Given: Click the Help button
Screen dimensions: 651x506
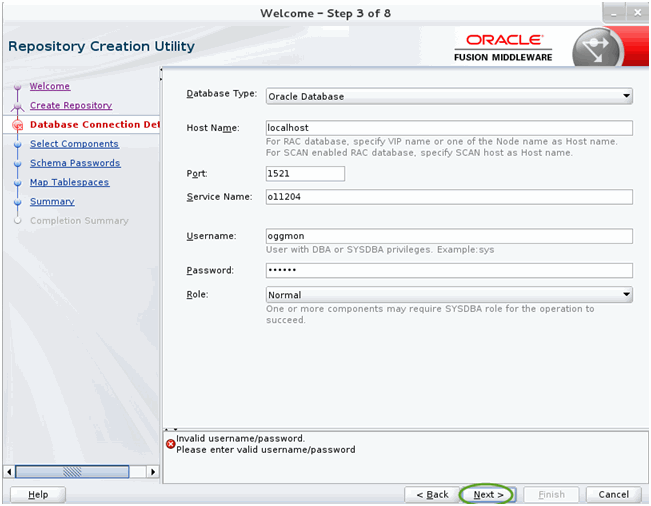Looking at the screenshot, I should 38,494.
